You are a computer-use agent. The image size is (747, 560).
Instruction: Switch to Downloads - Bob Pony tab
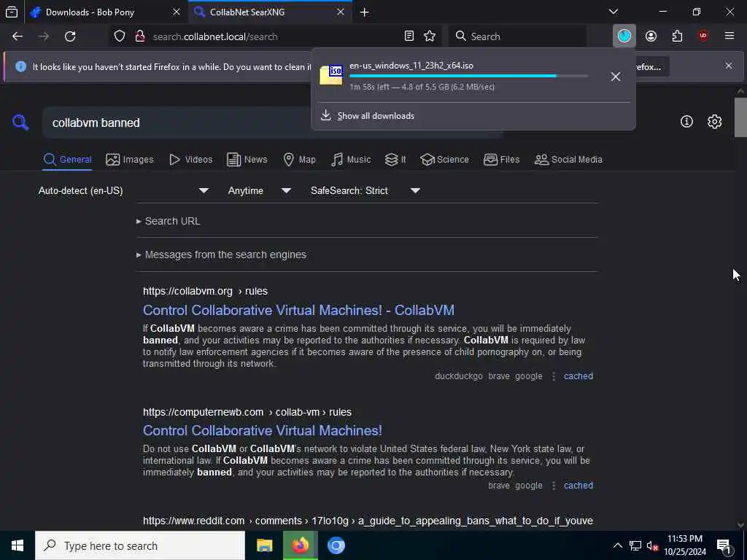90,12
